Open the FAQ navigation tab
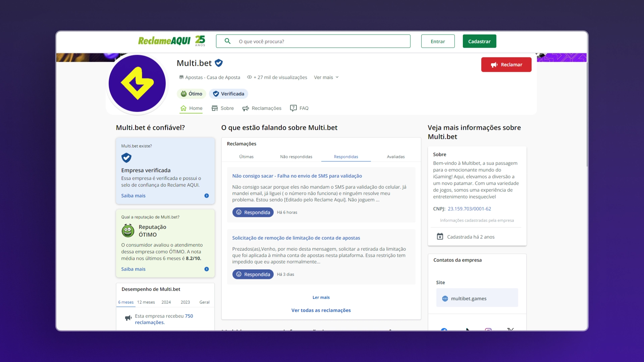This screenshot has height=362, width=644. (x=299, y=108)
